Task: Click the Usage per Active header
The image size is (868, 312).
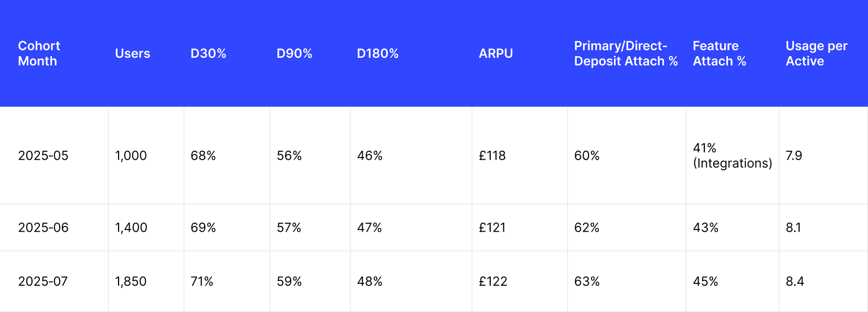Action: (817, 54)
